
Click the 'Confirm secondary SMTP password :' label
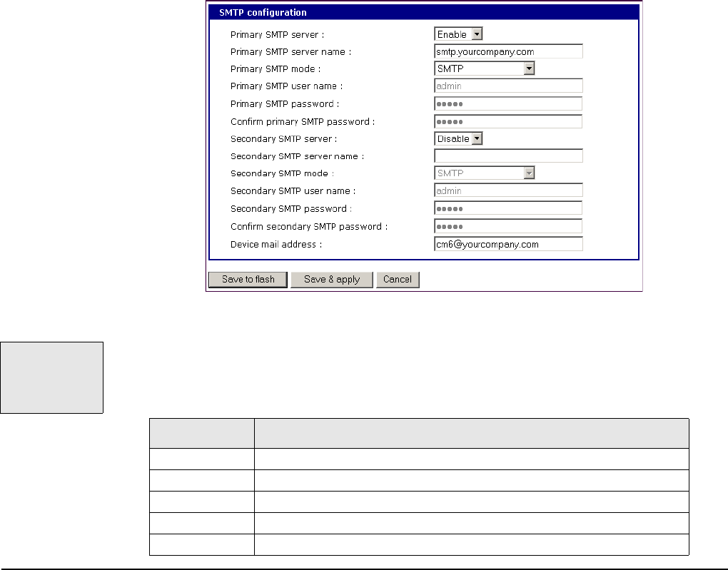click(x=309, y=227)
